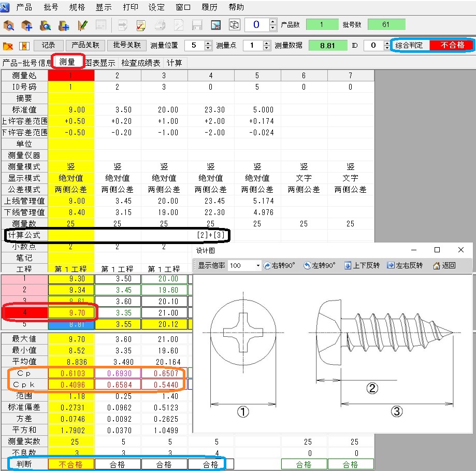Screen dimensions: 476x471
Task: Click the 5.000 standard value cell
Action: [x=257, y=110]
